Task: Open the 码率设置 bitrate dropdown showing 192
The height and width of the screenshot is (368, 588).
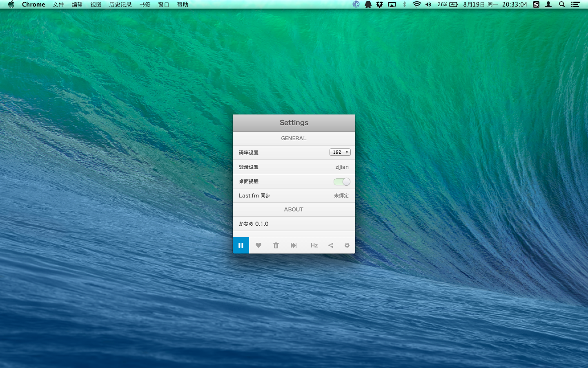Action: point(340,152)
